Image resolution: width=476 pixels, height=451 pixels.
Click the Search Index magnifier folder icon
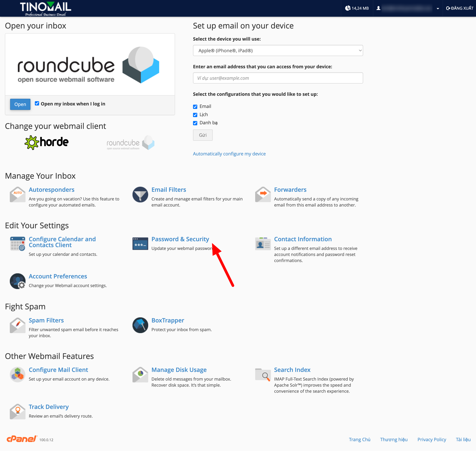point(263,375)
